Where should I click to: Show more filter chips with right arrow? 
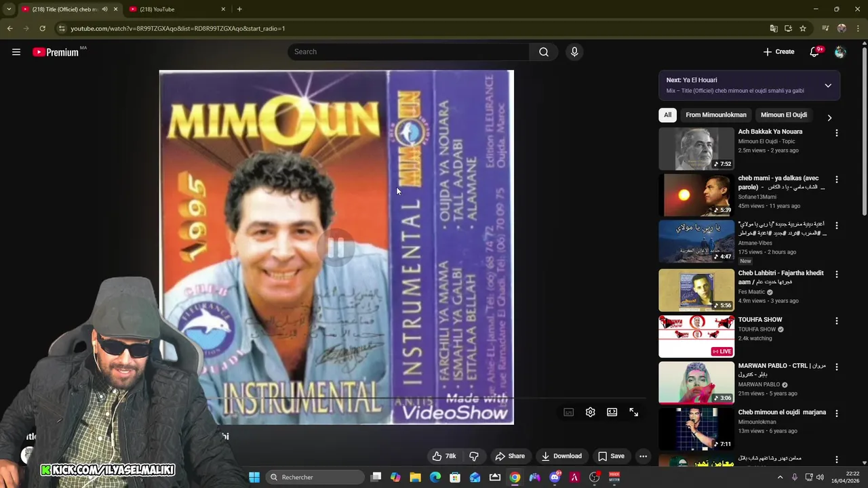[829, 117]
